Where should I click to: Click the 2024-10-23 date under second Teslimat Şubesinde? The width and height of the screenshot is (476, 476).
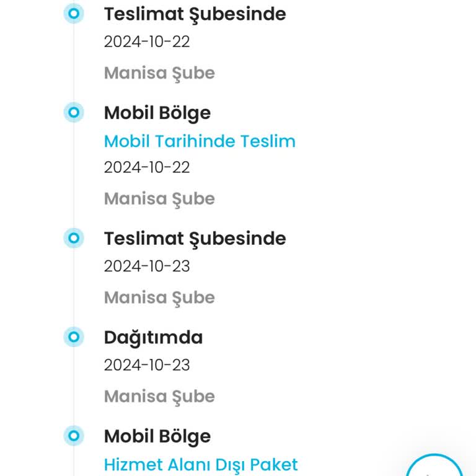[x=147, y=266]
